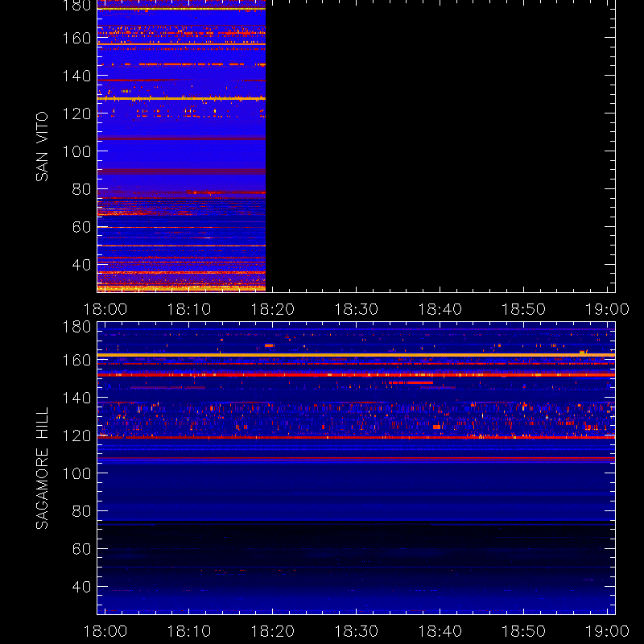Click the blank no-data region of San Vito plot
644x644 pixels.
(x=440, y=146)
